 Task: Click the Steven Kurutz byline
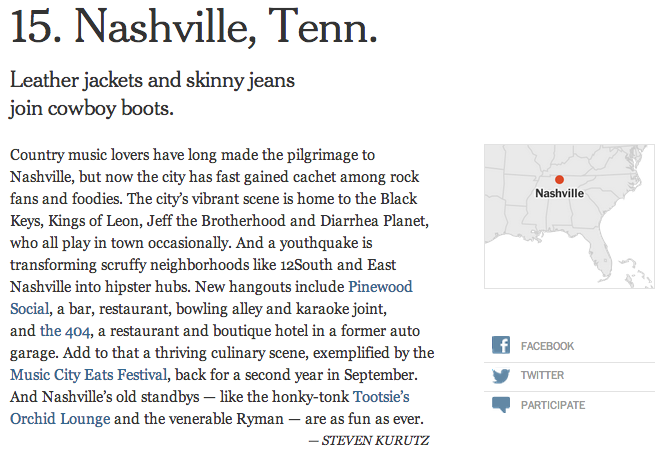point(369,439)
